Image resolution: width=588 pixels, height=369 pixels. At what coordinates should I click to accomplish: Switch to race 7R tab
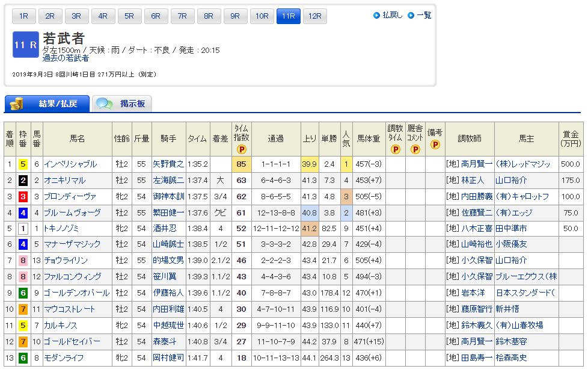pos(182,16)
